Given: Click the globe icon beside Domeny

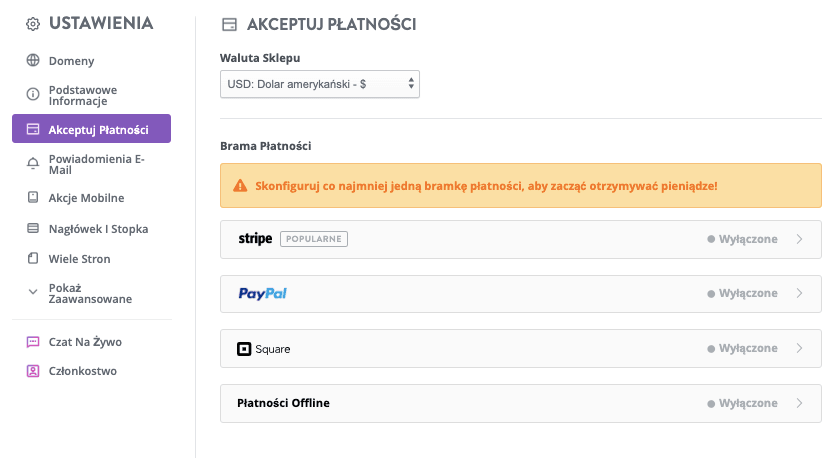Looking at the screenshot, I should [33, 60].
